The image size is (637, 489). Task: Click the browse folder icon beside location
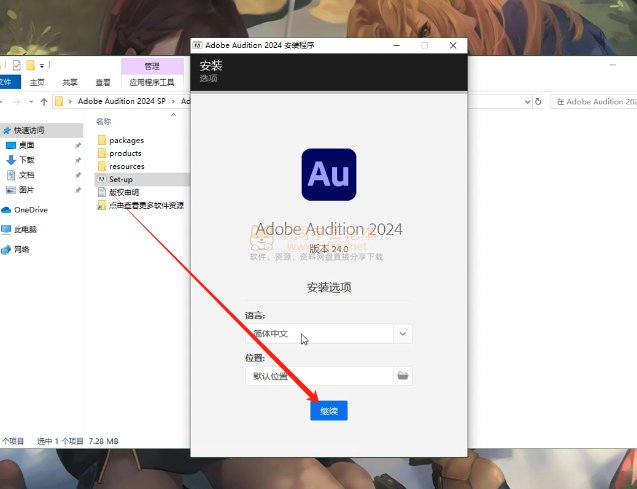[x=402, y=376]
